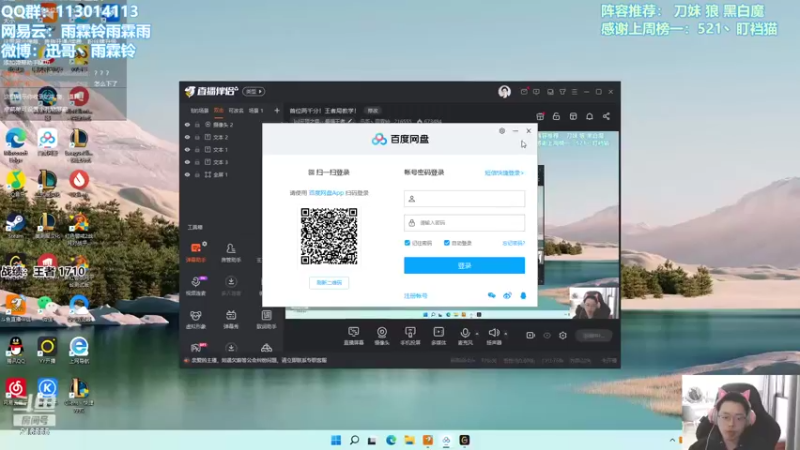Open 虚拟形象 tool in toolbox
Image resolution: width=800 pixels, height=450 pixels.
coord(196,319)
